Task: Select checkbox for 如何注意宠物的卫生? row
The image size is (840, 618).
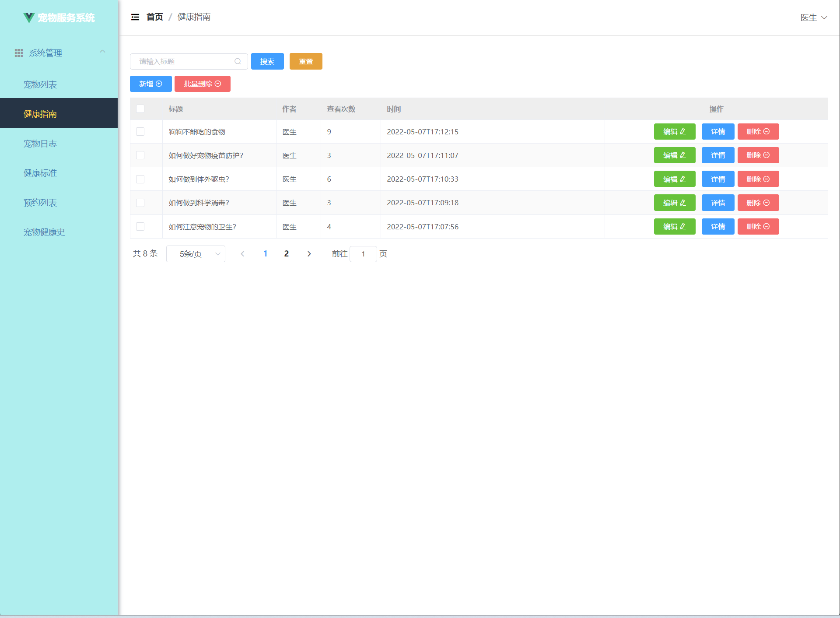Action: pyautogui.click(x=140, y=227)
